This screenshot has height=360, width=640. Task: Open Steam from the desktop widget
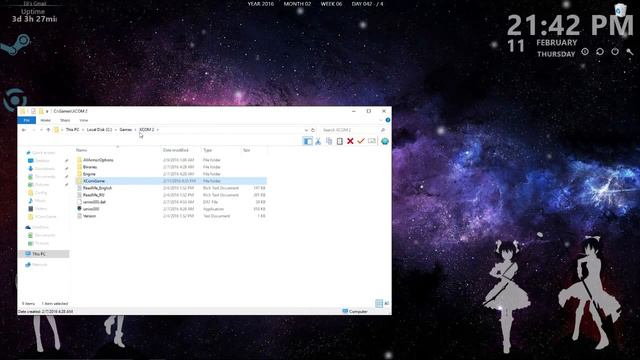coord(16,44)
